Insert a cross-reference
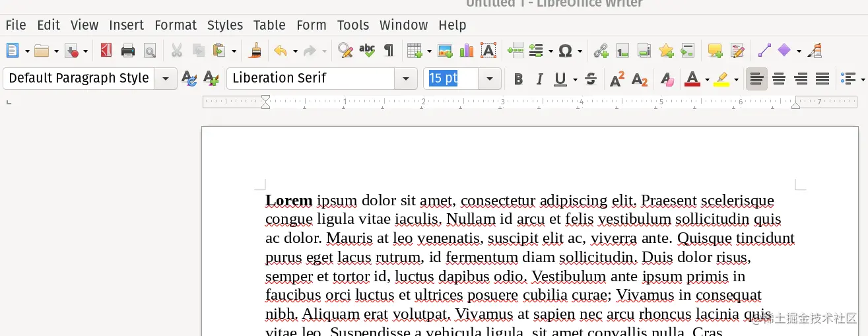 click(688, 50)
